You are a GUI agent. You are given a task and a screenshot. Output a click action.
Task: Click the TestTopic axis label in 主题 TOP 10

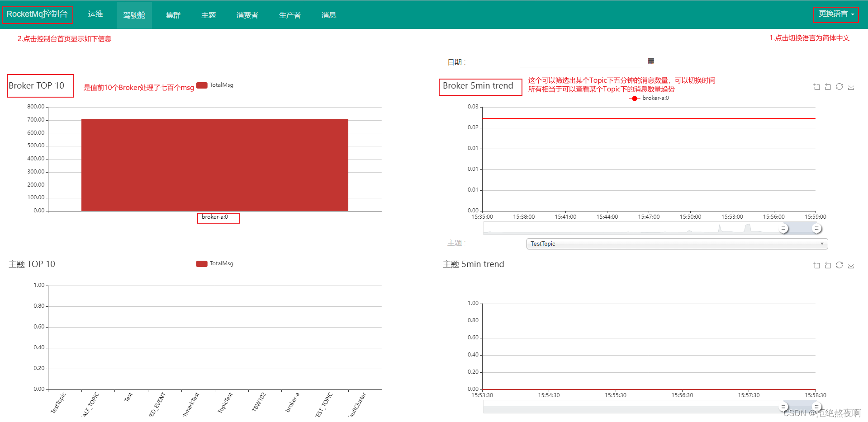[x=58, y=403]
